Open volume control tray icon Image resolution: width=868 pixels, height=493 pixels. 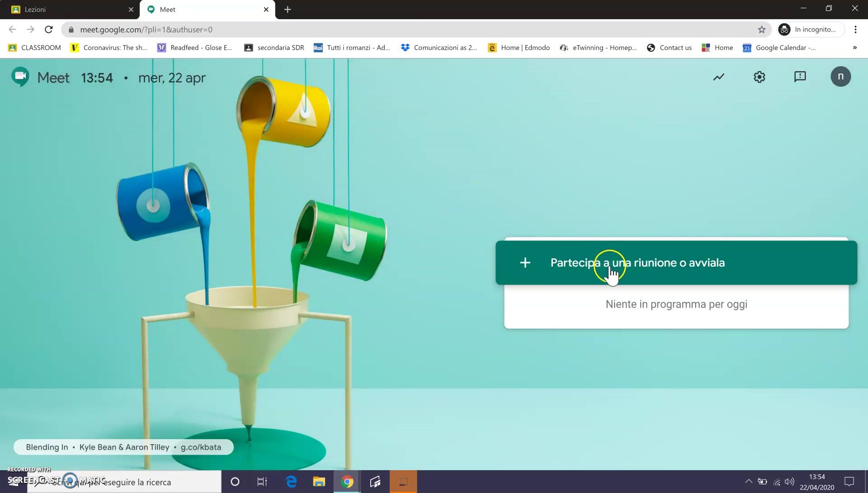tap(790, 482)
